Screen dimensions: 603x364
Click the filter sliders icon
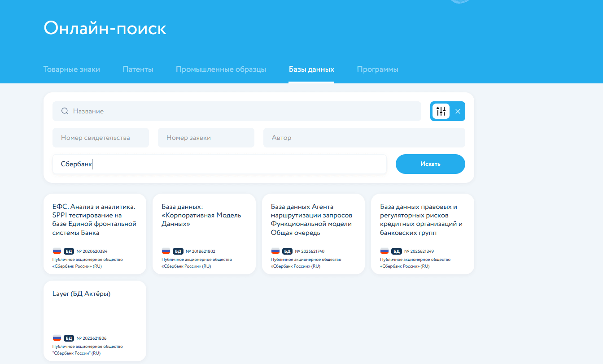441,111
